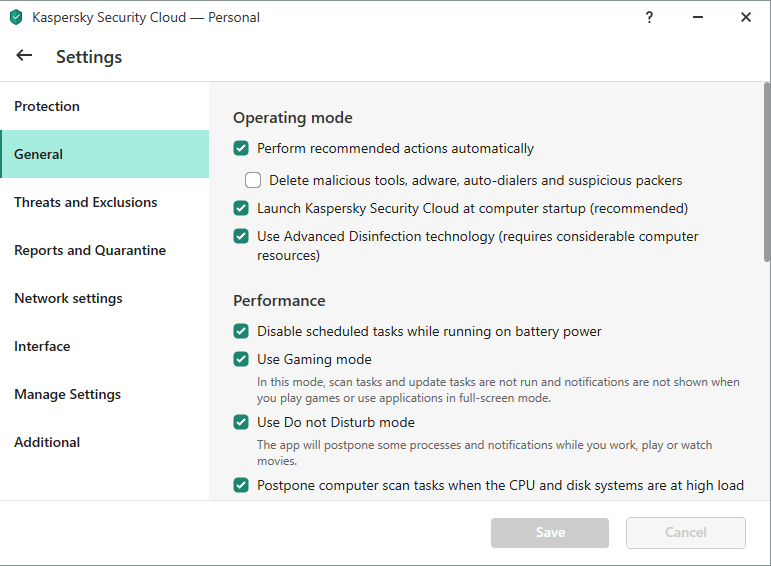The image size is (771, 566).
Task: Open the Protection settings section
Action: click(x=47, y=106)
